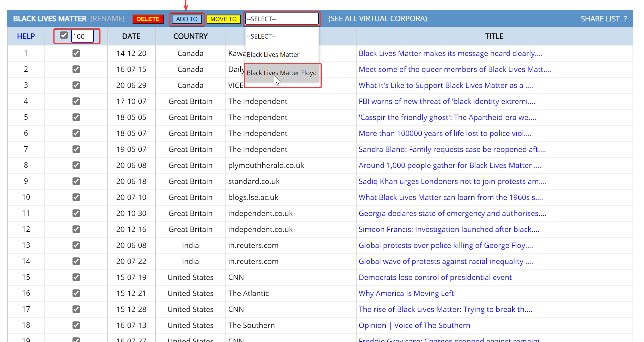The image size is (644, 342).
Task: Open SEE ALL VIRTUAL CORPORA link
Action: tap(377, 19)
